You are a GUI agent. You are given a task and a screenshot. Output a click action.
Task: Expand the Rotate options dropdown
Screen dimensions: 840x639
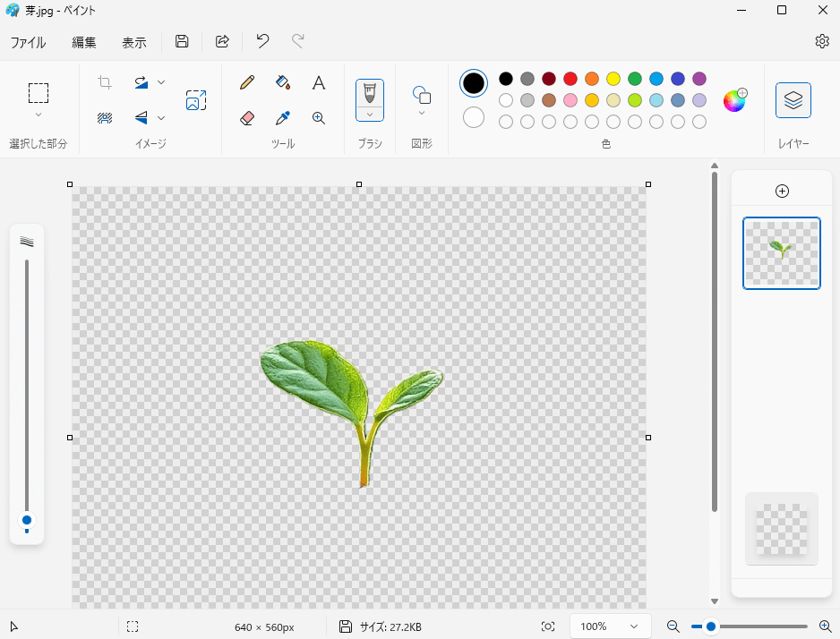[x=161, y=82]
